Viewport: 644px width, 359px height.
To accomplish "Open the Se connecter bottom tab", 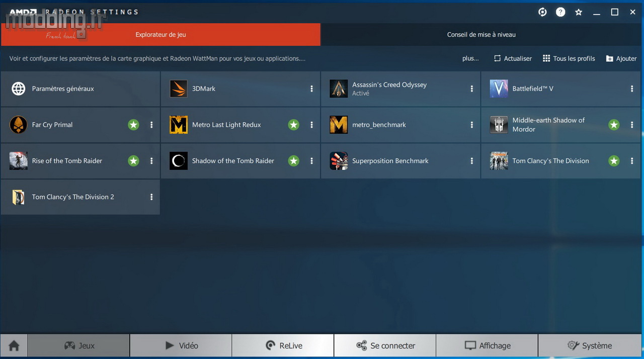I will click(x=385, y=345).
